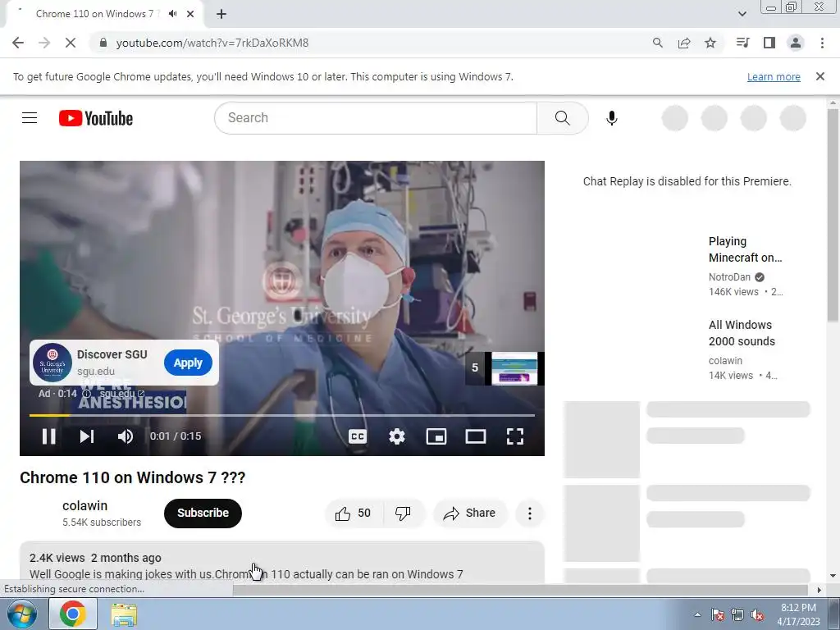This screenshot has width=840, height=630.
Task: Stop loading the current page
Action: (71, 43)
